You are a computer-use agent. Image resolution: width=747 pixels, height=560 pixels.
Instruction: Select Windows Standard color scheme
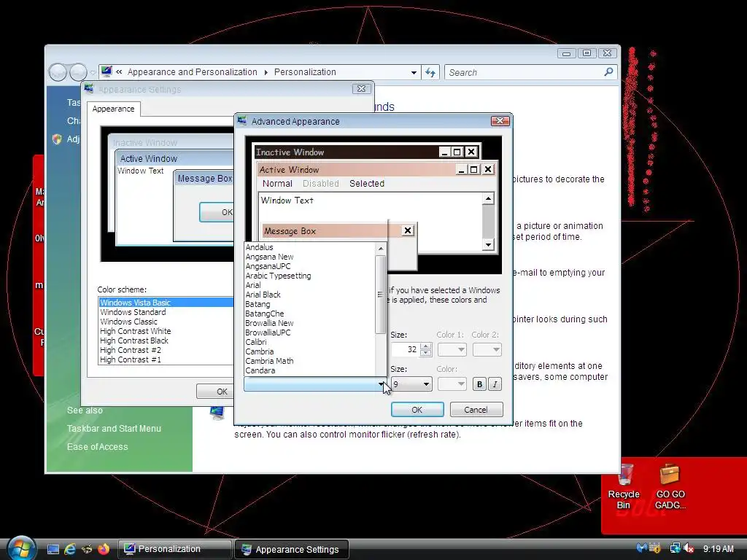pos(166,312)
